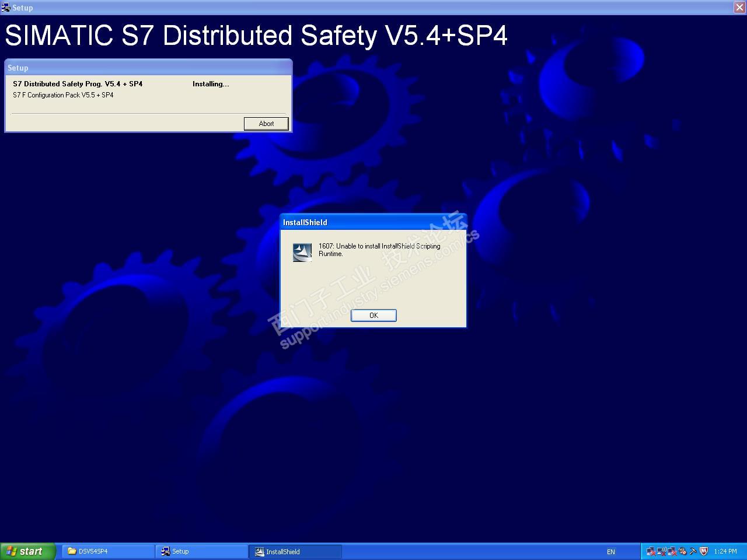Click the system tray clock showing 1:24 PM
This screenshot has height=560, width=747.
pyautogui.click(x=725, y=551)
